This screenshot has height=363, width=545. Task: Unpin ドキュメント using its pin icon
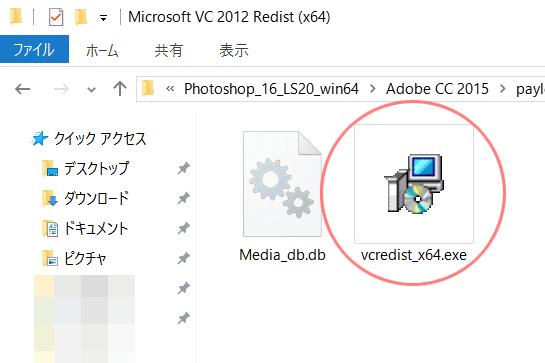pos(184,228)
